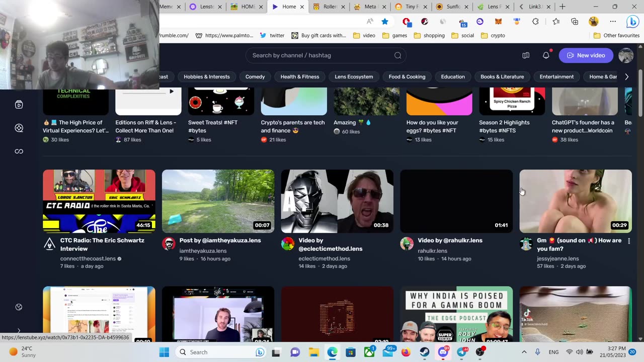Screen dimensions: 644x362
Task: Open the Other favourites folder
Action: (x=616, y=36)
